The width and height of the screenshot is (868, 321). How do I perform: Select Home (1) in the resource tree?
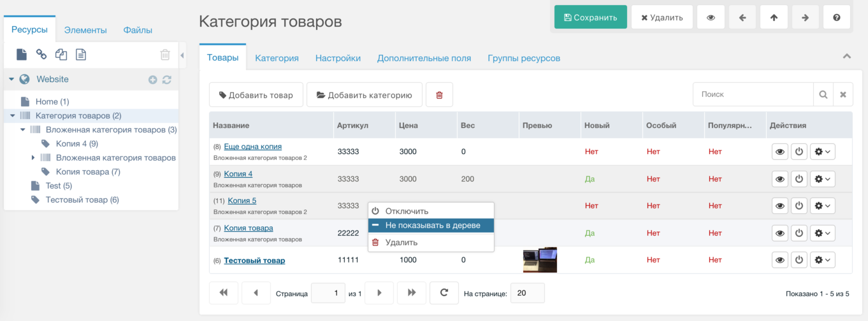click(x=52, y=102)
